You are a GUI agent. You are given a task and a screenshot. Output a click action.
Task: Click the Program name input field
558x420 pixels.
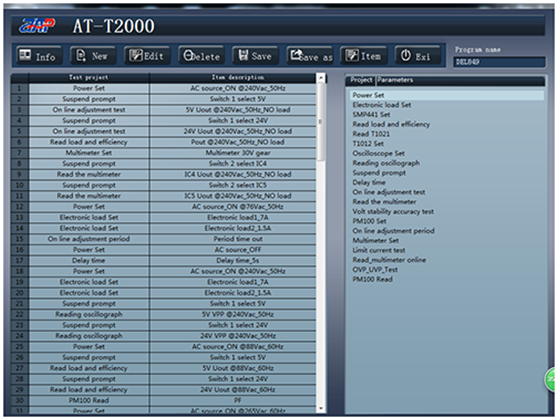click(499, 62)
